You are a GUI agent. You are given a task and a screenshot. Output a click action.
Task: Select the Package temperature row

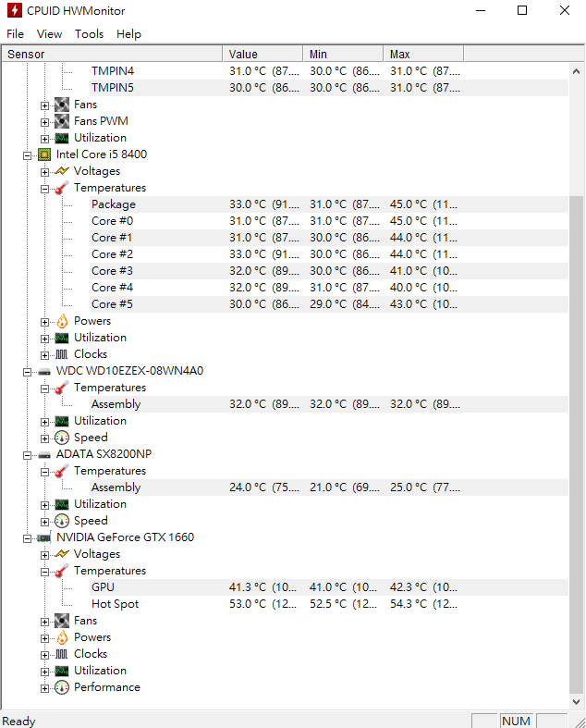(x=329, y=204)
